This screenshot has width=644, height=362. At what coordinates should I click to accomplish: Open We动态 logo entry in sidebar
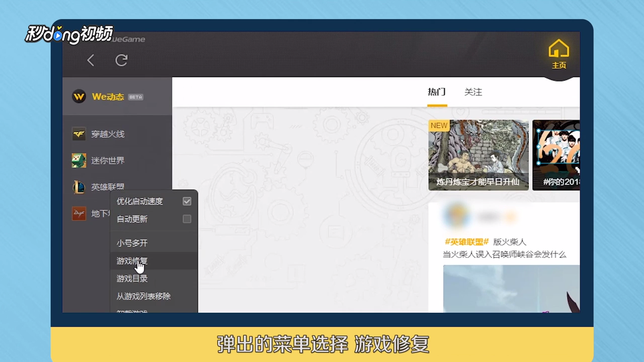[79, 97]
